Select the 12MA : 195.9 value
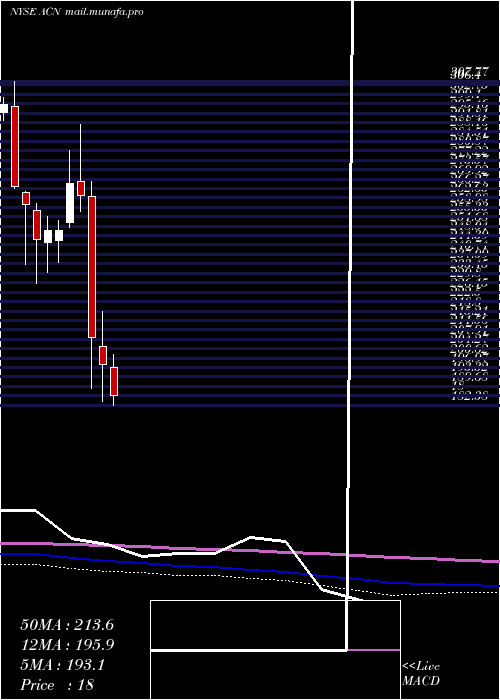This screenshot has height=700, width=500. (67, 645)
